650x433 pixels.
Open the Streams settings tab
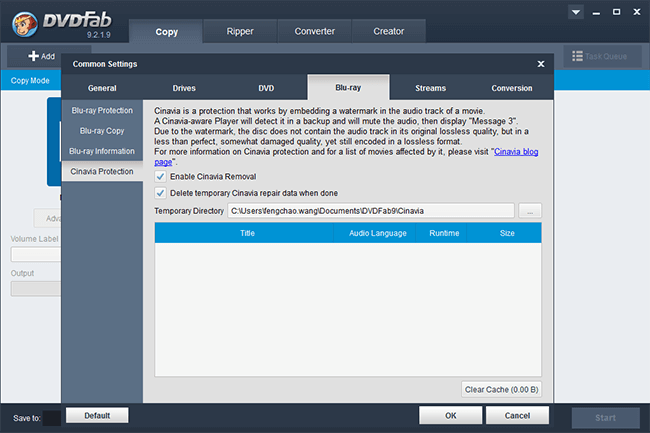(431, 88)
